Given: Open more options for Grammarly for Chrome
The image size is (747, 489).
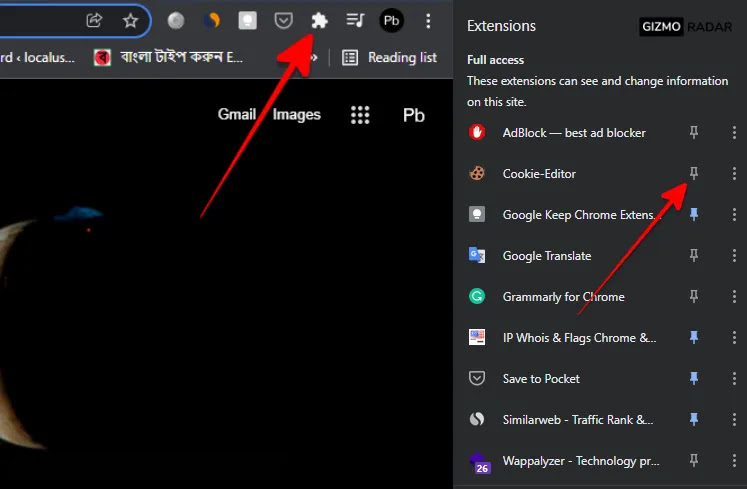Looking at the screenshot, I should coord(734,296).
